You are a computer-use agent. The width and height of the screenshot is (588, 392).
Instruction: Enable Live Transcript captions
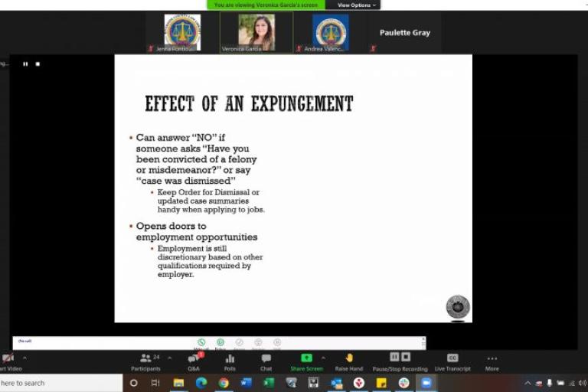452,361
